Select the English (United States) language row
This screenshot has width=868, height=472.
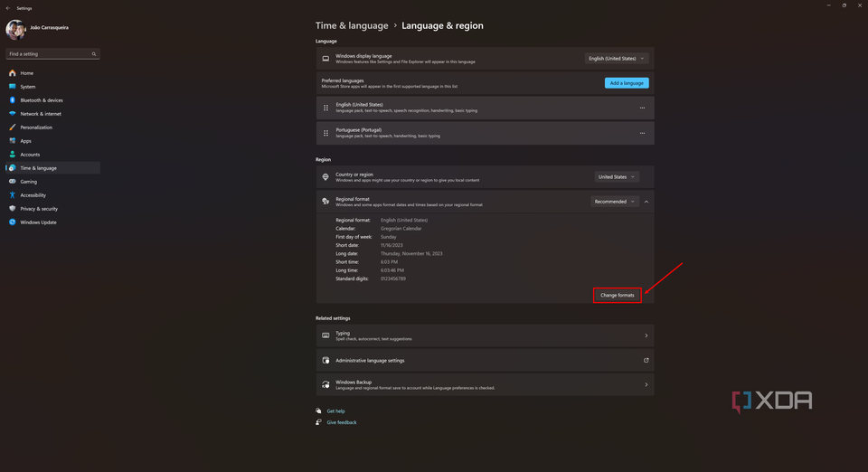tap(485, 108)
